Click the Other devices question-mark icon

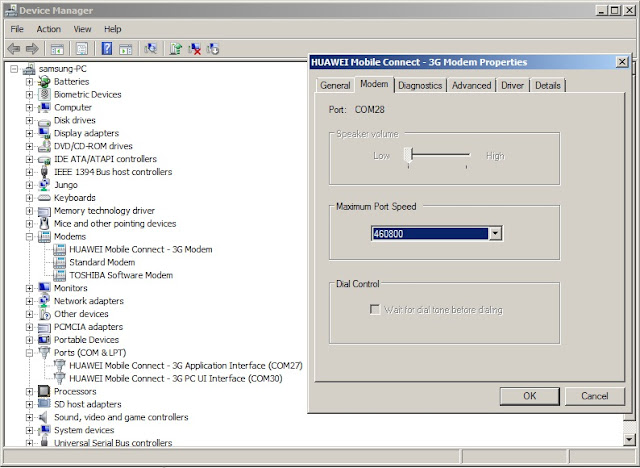tap(44, 314)
